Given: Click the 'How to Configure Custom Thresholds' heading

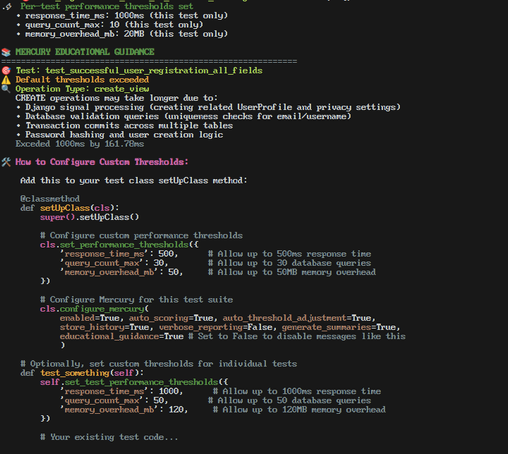Looking at the screenshot, I should point(102,162).
